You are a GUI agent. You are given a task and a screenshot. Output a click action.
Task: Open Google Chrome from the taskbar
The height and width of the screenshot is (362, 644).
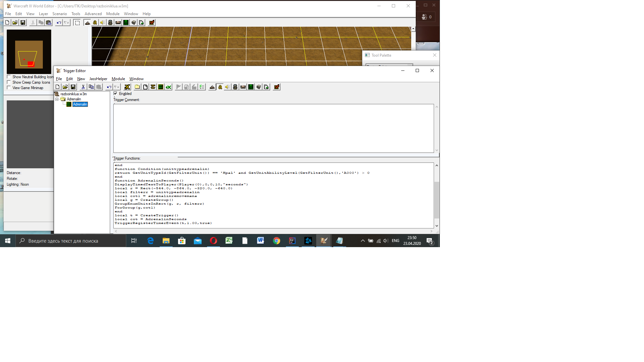click(x=276, y=241)
